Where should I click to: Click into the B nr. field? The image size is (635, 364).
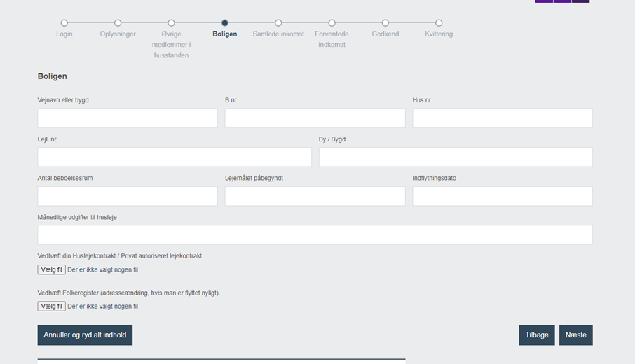[x=315, y=118]
